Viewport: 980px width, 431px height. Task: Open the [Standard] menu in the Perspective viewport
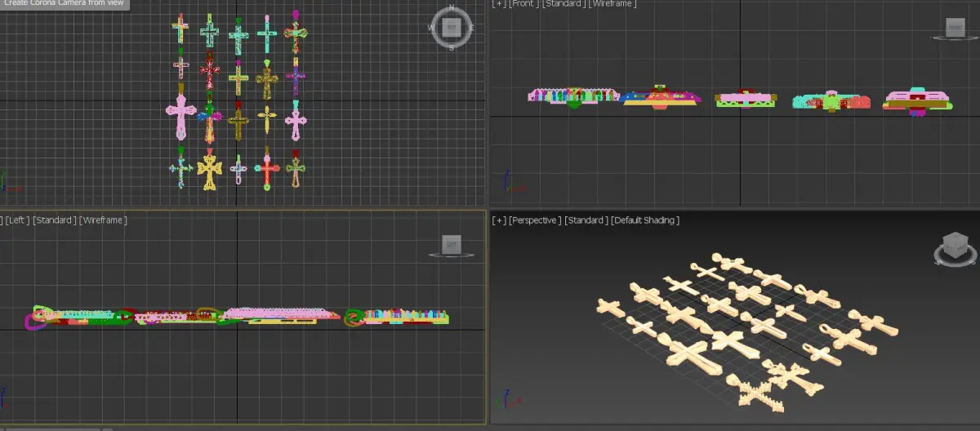[586, 220]
